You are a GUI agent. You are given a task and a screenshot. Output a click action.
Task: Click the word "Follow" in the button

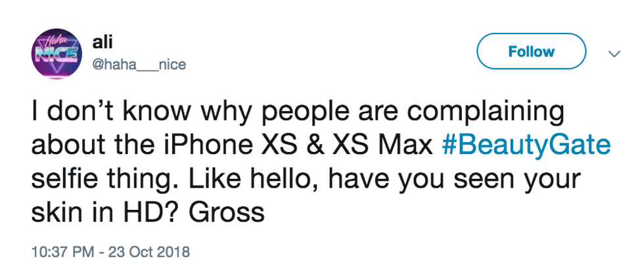point(531,51)
